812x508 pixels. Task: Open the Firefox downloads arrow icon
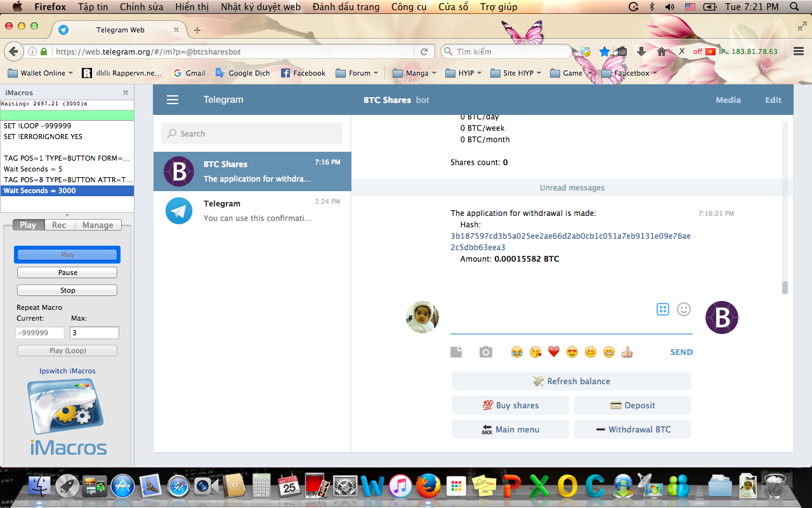tap(641, 51)
